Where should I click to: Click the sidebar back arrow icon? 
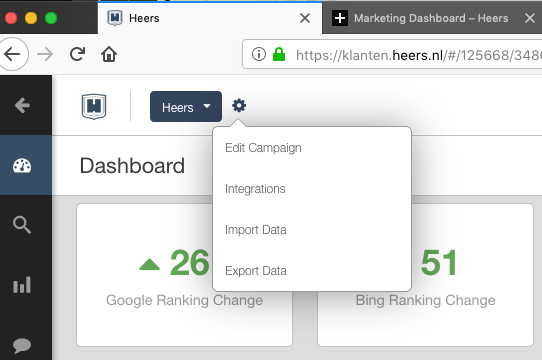pos(22,105)
